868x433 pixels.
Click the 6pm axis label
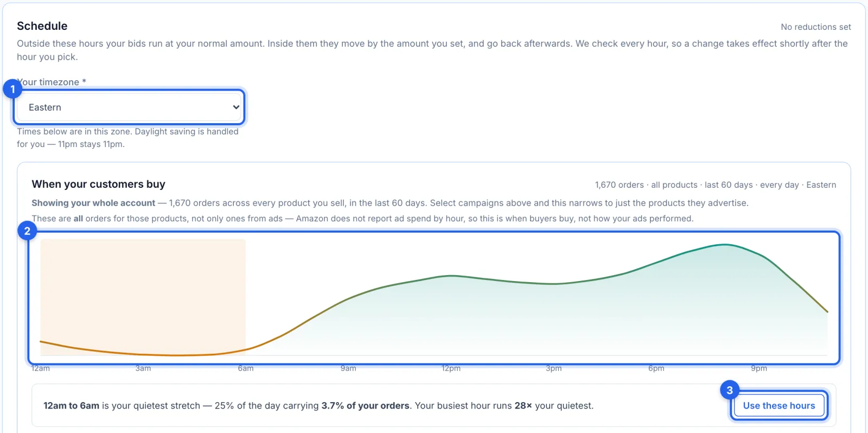click(x=656, y=368)
